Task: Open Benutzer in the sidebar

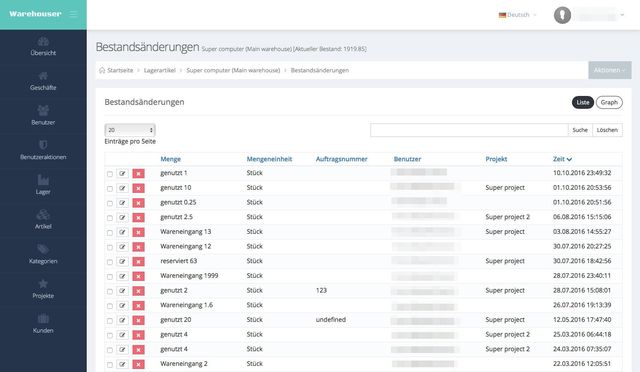Action: (43, 116)
